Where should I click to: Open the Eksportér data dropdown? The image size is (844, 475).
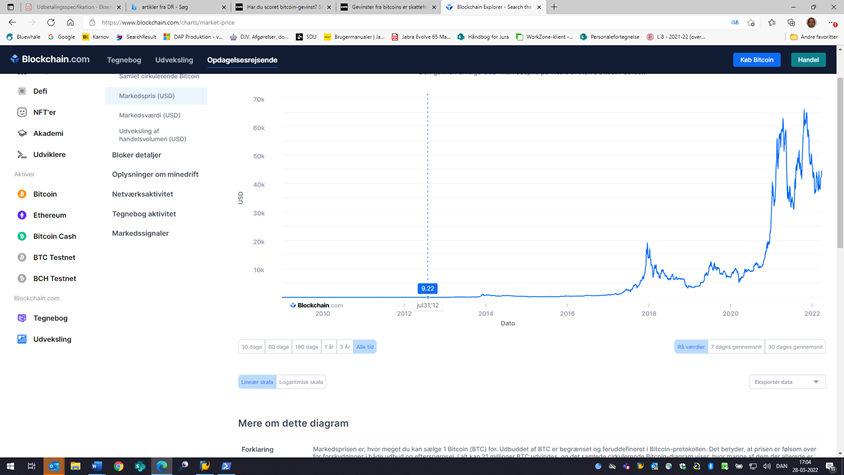point(787,382)
